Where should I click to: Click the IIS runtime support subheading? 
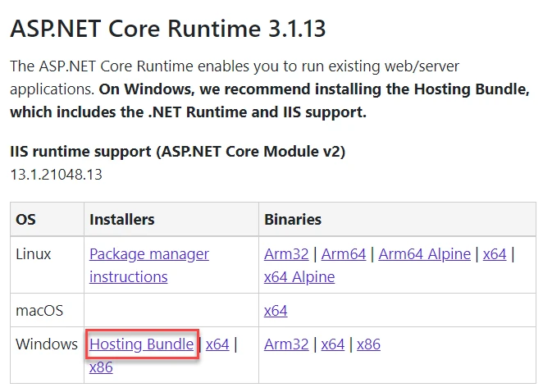pos(178,152)
